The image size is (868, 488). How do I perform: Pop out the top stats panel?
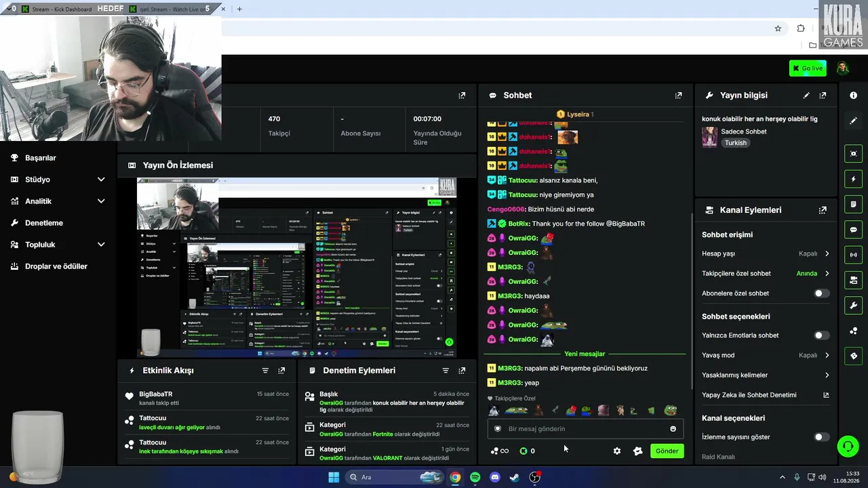click(x=462, y=96)
